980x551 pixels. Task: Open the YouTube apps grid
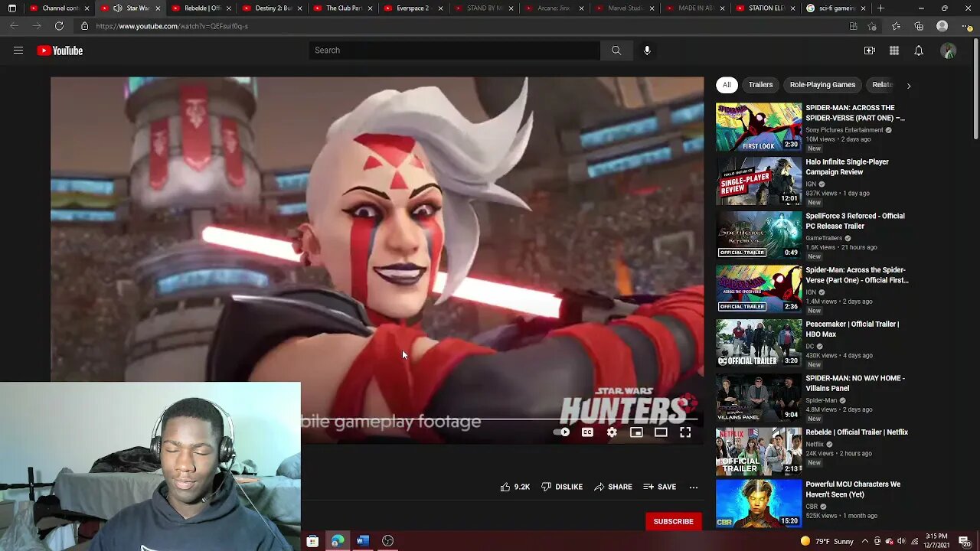coord(894,51)
